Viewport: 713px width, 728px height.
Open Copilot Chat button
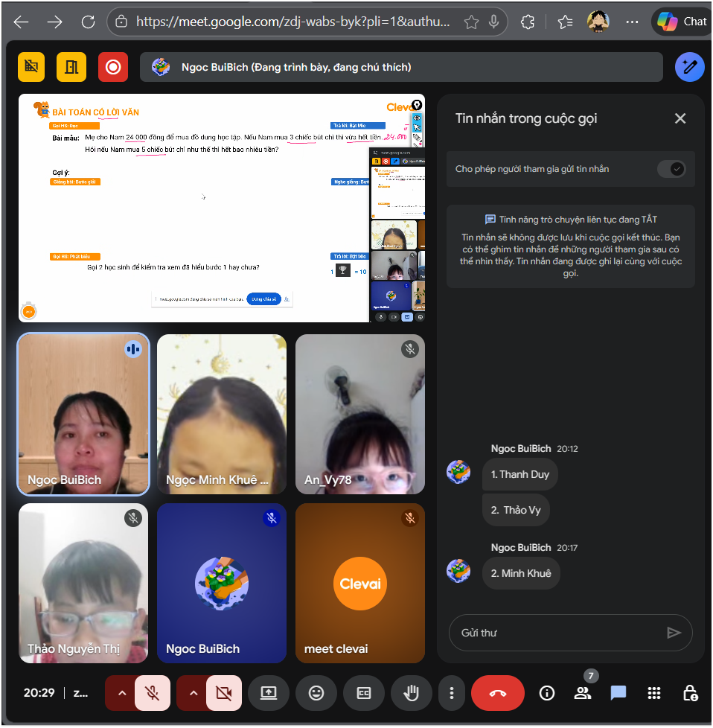click(x=682, y=22)
